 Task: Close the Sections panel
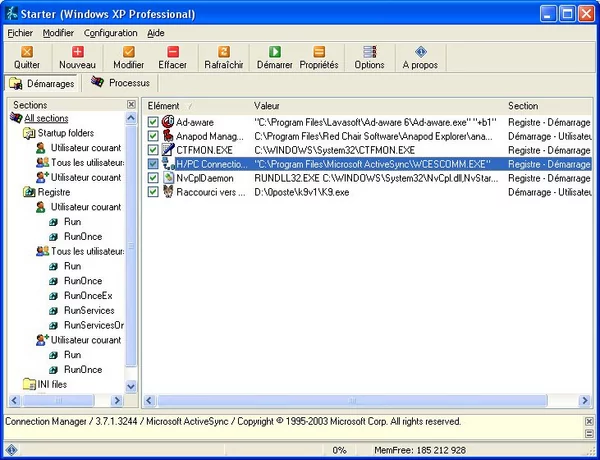[131, 104]
